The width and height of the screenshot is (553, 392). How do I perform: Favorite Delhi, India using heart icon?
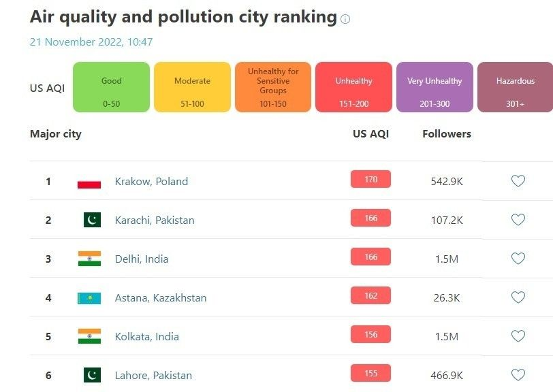(518, 259)
